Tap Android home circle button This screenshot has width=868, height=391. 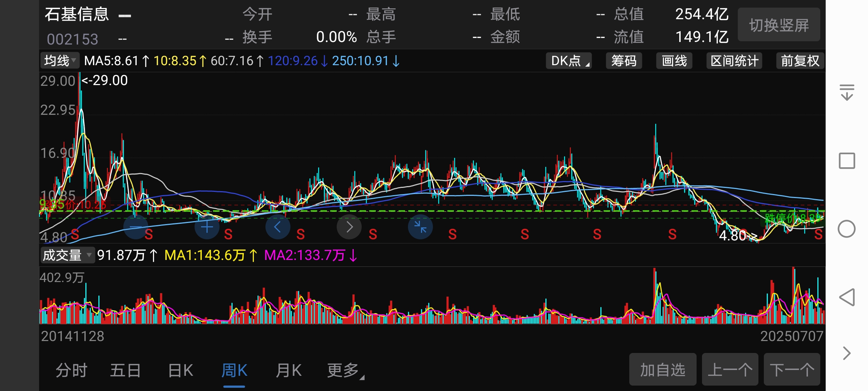coord(847,229)
